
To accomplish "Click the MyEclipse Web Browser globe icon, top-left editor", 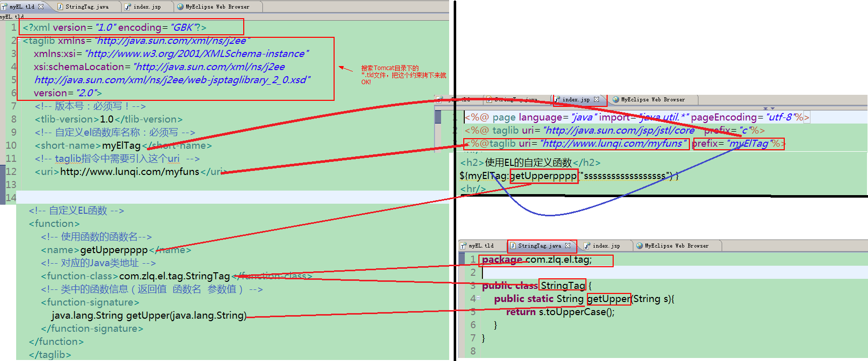I will (x=180, y=7).
